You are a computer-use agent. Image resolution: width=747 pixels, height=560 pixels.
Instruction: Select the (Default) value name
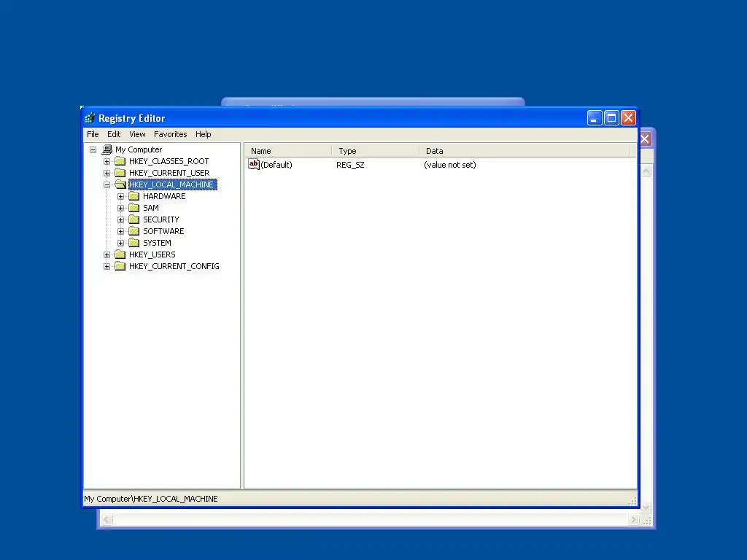pos(276,165)
